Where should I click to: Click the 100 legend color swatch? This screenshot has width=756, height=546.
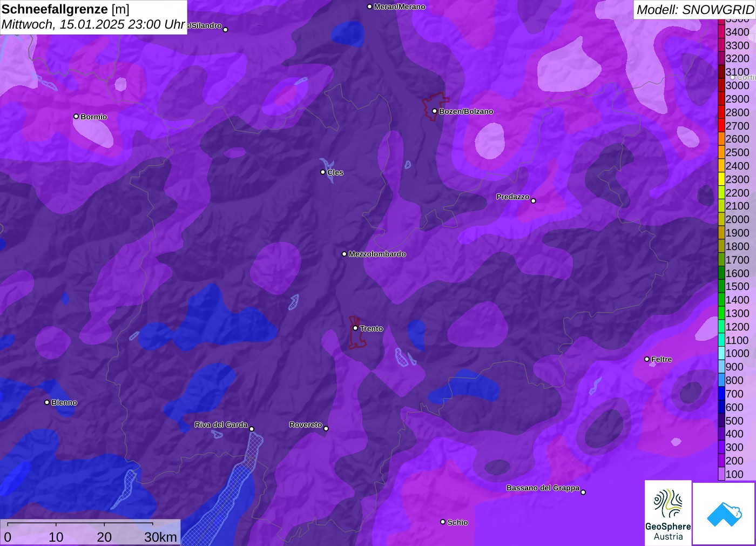point(721,474)
